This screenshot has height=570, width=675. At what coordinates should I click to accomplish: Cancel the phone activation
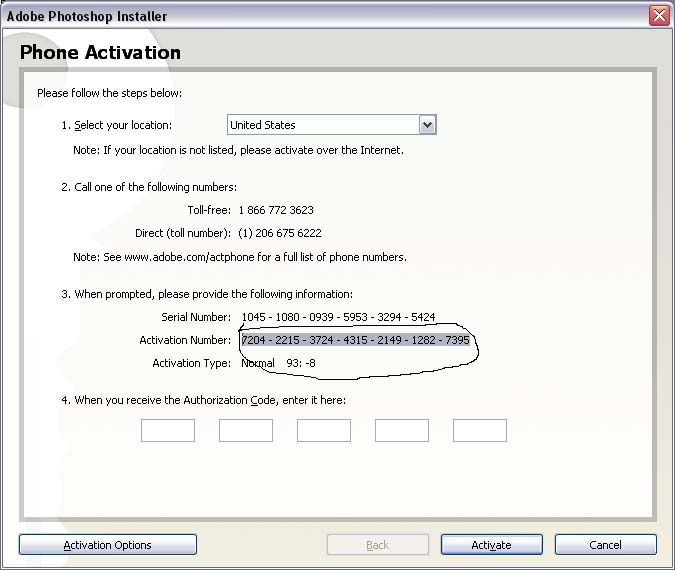coord(606,545)
